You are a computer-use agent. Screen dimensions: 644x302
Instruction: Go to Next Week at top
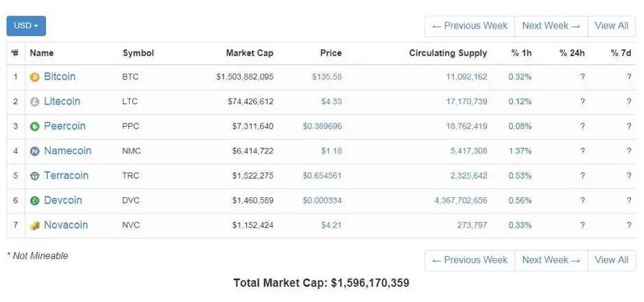551,26
